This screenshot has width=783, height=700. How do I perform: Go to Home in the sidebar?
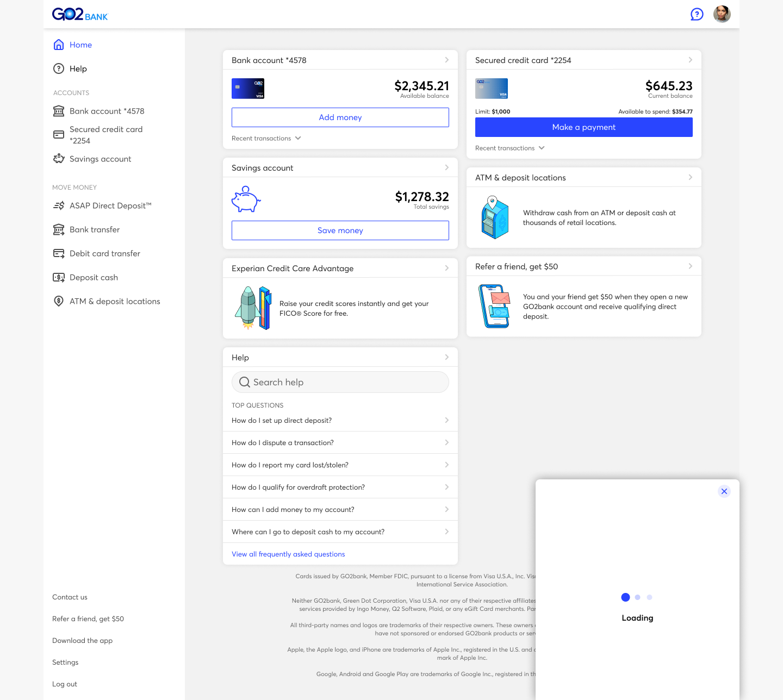tap(80, 45)
